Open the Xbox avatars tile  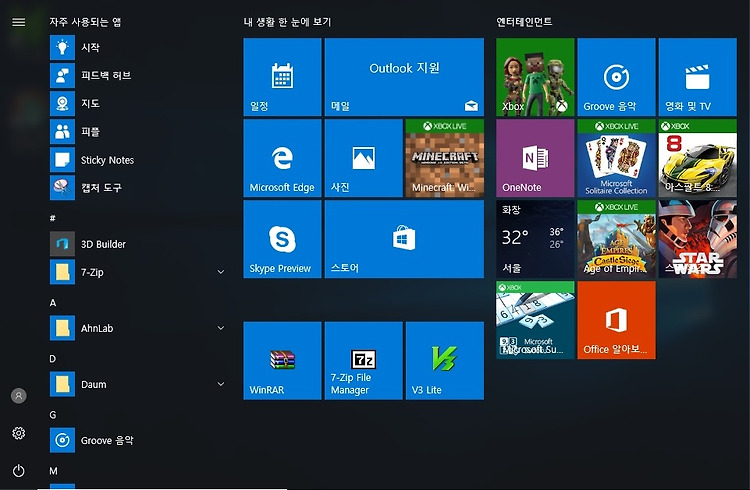(x=535, y=77)
